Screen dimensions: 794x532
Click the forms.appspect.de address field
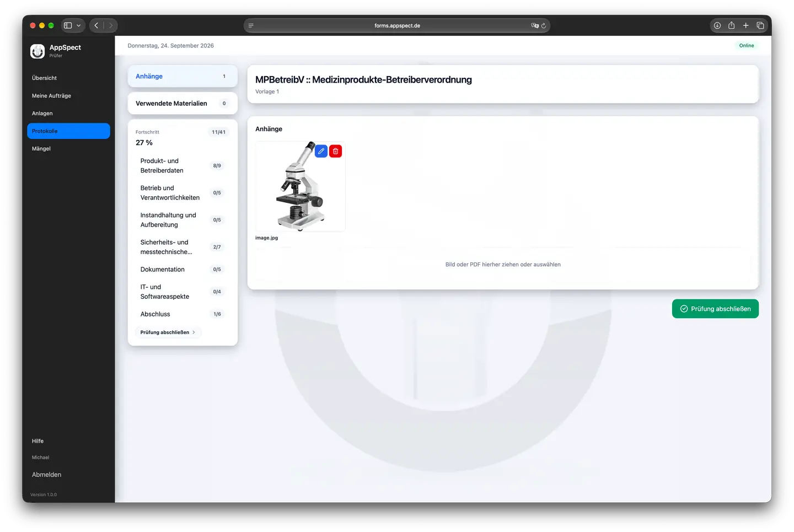397,25
